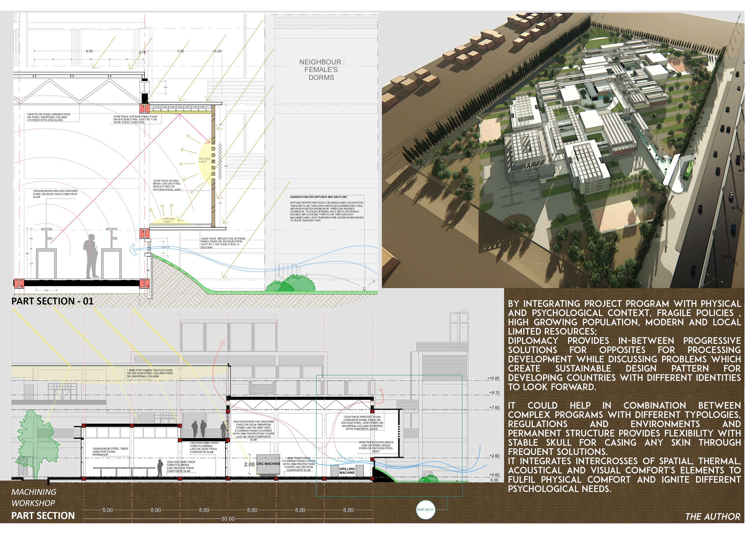The width and height of the screenshot is (756, 534).
Task: Click the 30.00 overall dimension label
Action: (x=228, y=519)
